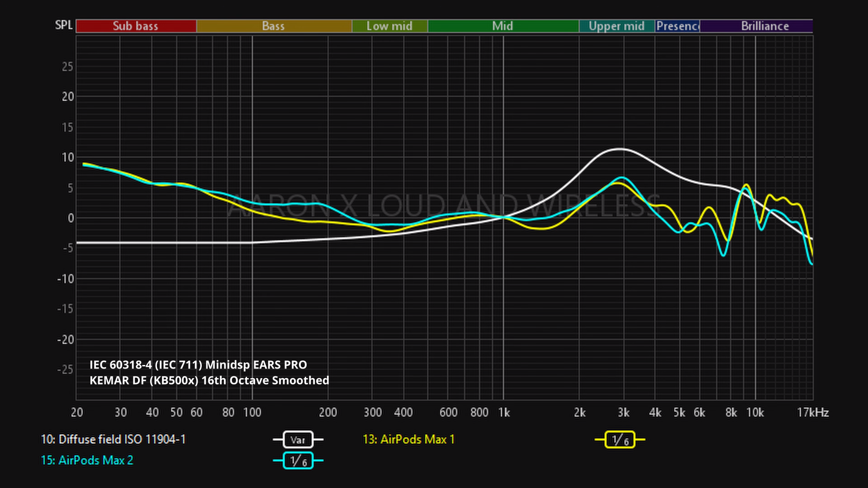
Task: Click the 25 dB level label
Action: [67, 67]
